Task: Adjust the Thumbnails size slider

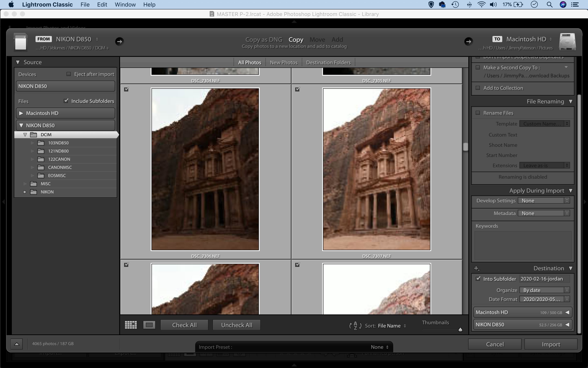Action: click(x=460, y=330)
